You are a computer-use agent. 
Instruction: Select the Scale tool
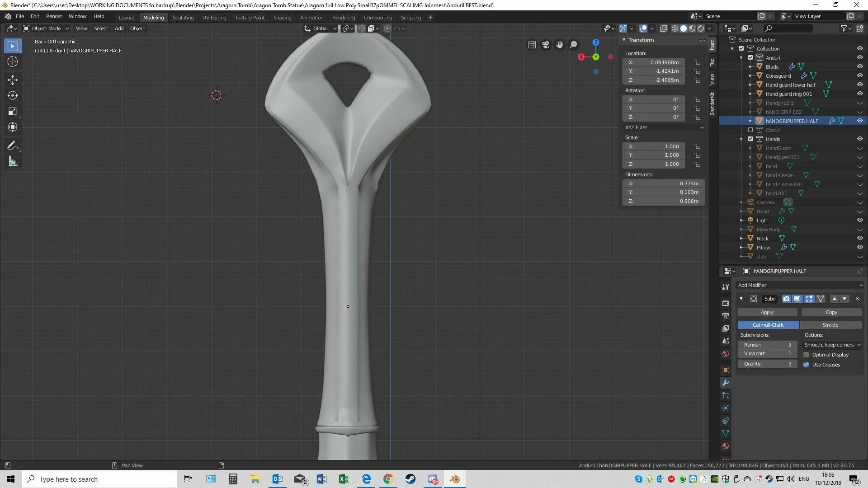click(13, 111)
